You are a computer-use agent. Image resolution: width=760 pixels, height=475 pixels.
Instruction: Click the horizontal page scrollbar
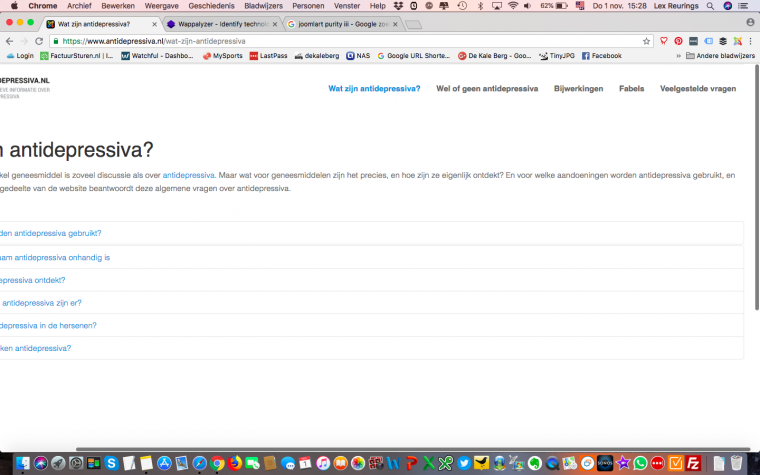[x=413, y=449]
